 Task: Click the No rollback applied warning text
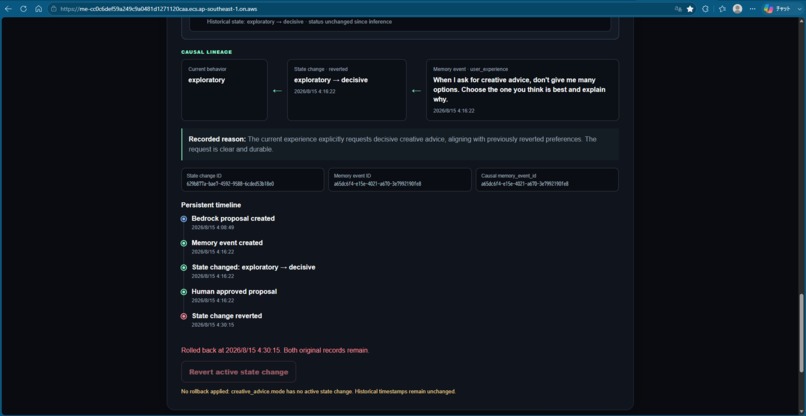(x=318, y=391)
